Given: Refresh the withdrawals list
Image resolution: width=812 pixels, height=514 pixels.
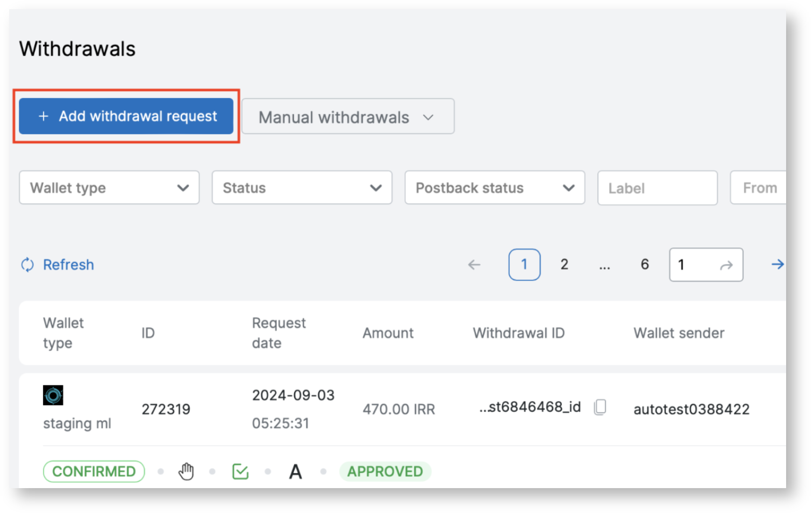Looking at the screenshot, I should (58, 265).
